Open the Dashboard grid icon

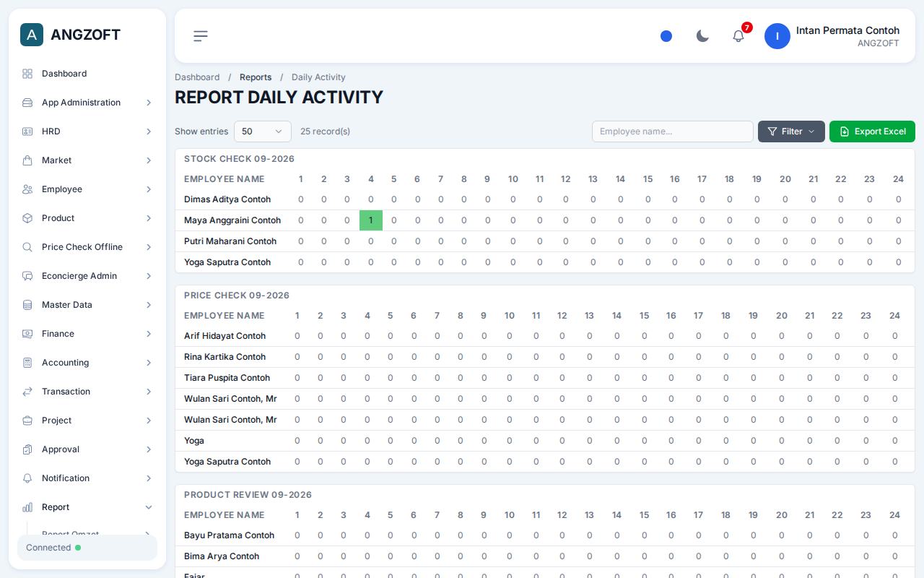27,74
